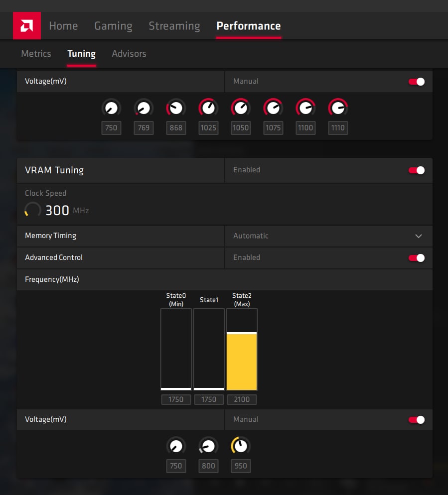Click the voltage field showing 1100

click(305, 128)
